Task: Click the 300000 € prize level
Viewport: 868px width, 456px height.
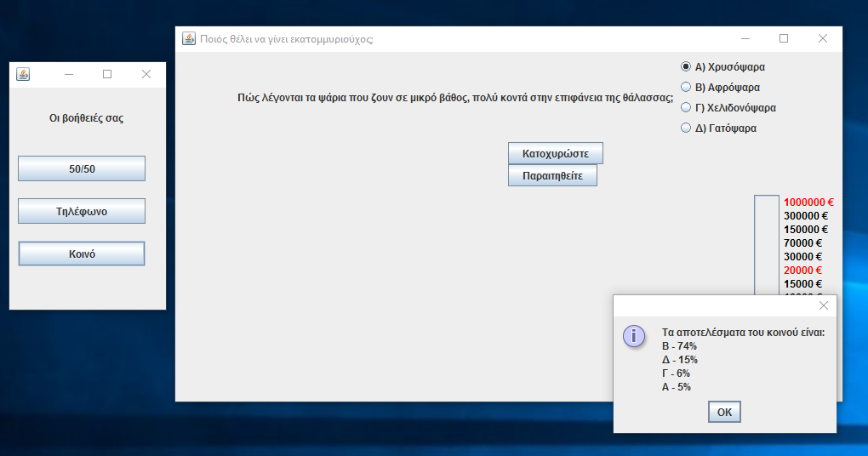Action: (805, 216)
